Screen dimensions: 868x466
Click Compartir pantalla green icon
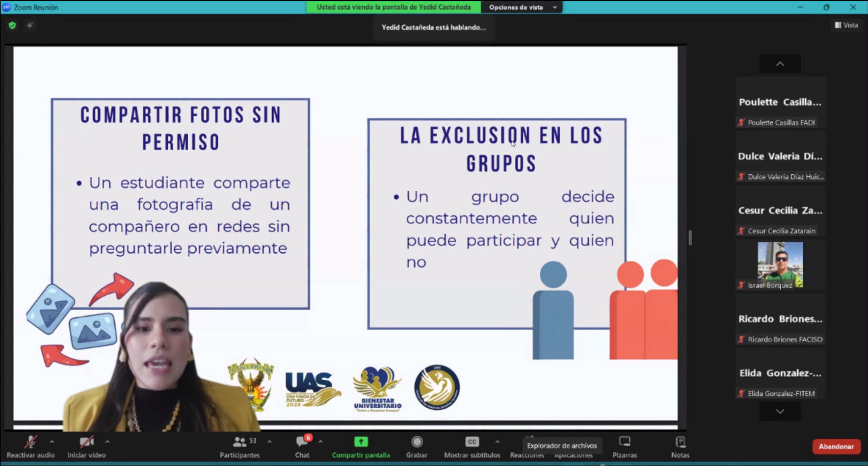pyautogui.click(x=361, y=442)
